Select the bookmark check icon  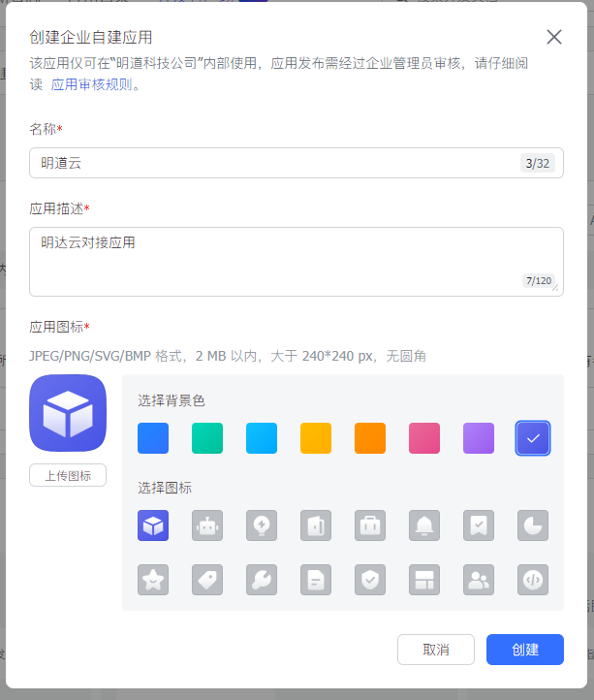tap(479, 525)
